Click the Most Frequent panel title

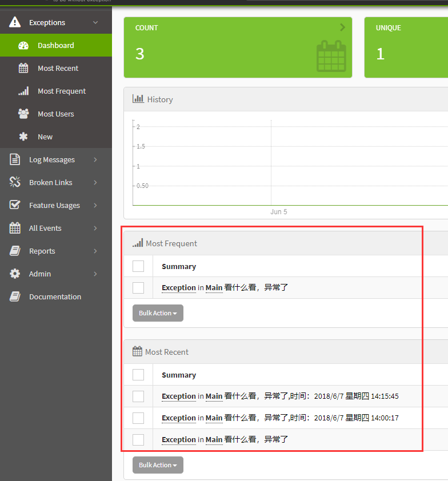coord(171,243)
